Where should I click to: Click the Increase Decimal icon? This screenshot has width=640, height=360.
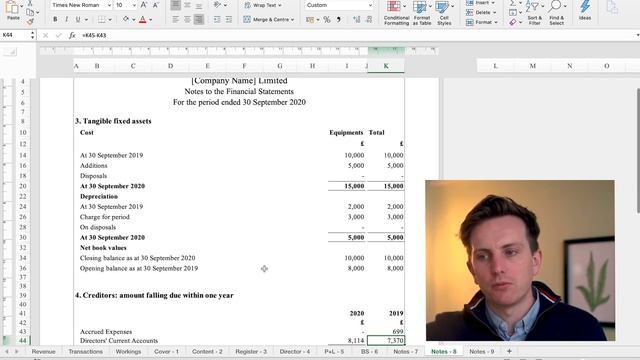[x=357, y=20]
